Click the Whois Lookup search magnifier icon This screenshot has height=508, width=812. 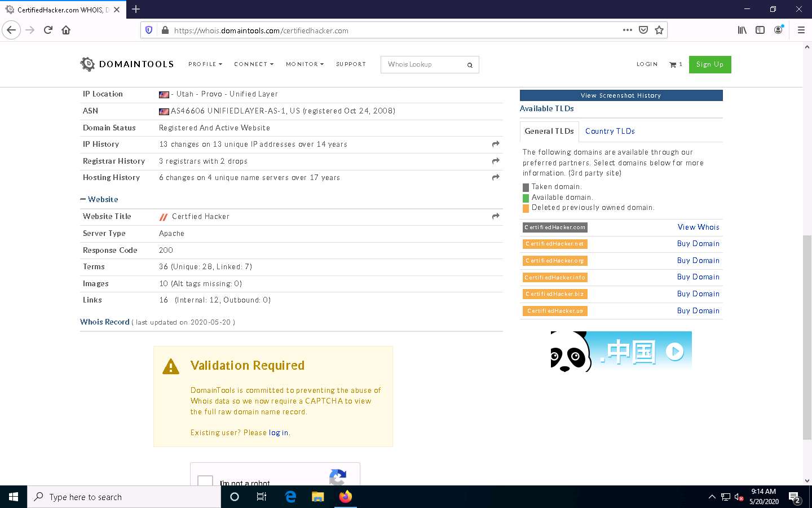coord(470,65)
